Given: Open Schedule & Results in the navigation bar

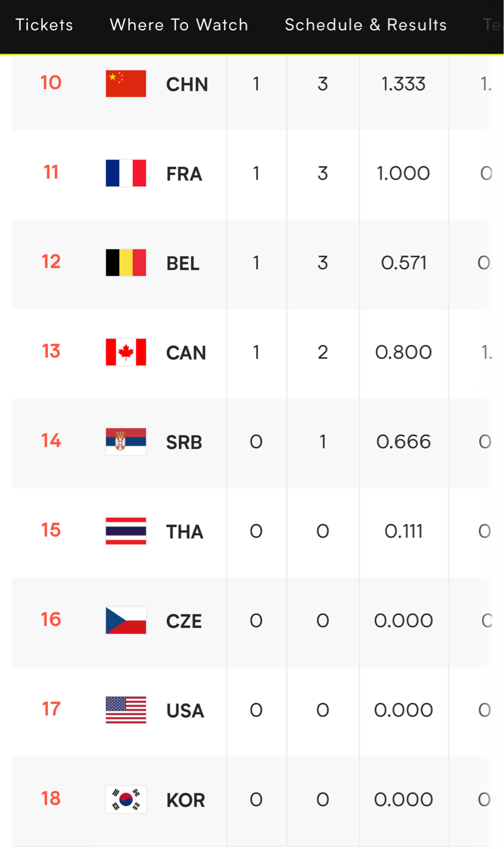Looking at the screenshot, I should pos(366,25).
